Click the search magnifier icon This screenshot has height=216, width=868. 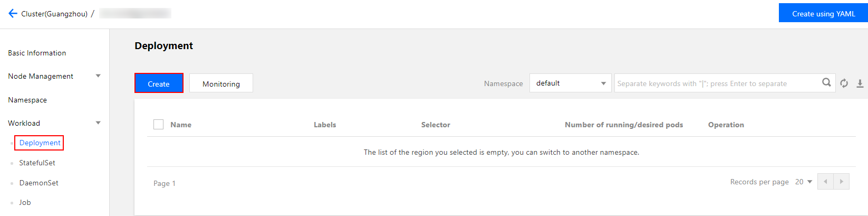(x=826, y=83)
